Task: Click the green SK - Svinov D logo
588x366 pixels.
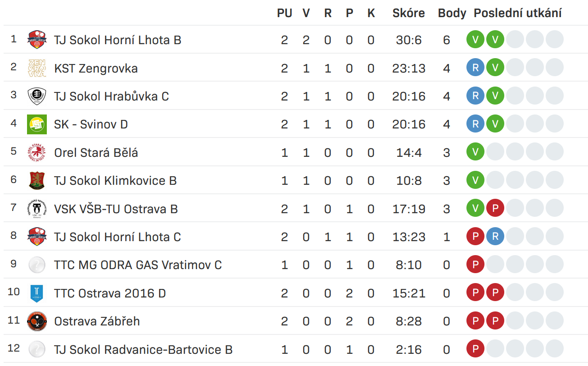Action: tap(37, 124)
